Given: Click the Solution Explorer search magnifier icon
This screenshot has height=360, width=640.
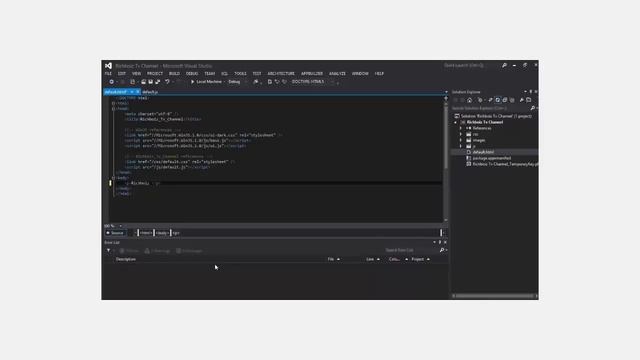Looking at the screenshot, I should pos(532,108).
